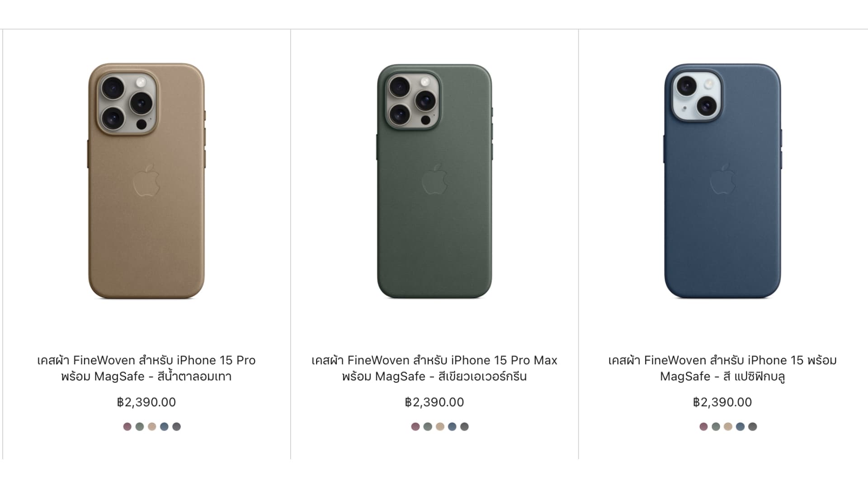Pick taupe swatch for Pacific Blue iPhone 15 case
Viewport: 868px width, 488px height.
728,427
